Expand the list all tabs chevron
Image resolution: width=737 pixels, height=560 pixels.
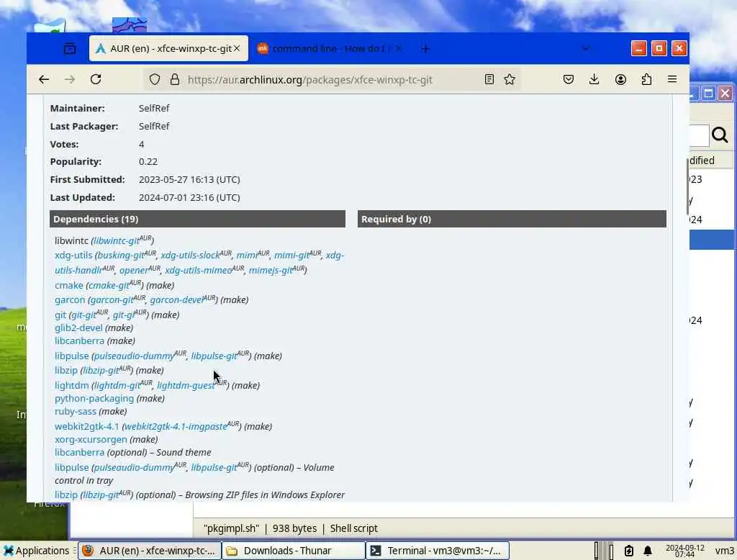click(586, 48)
